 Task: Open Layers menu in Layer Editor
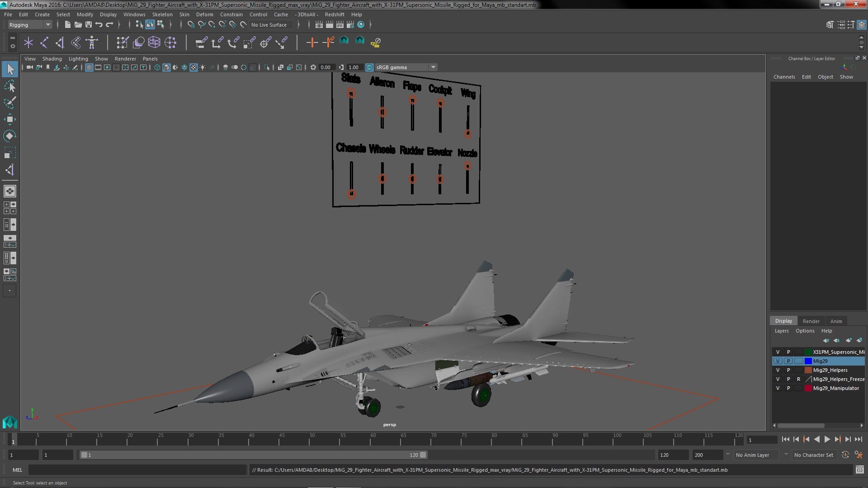[781, 331]
